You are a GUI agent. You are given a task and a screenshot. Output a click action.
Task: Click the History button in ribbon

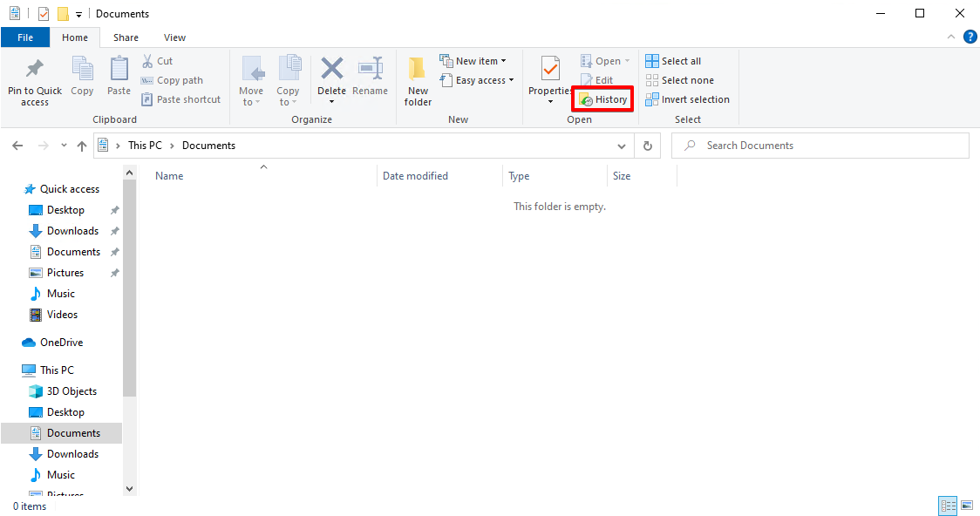click(602, 99)
